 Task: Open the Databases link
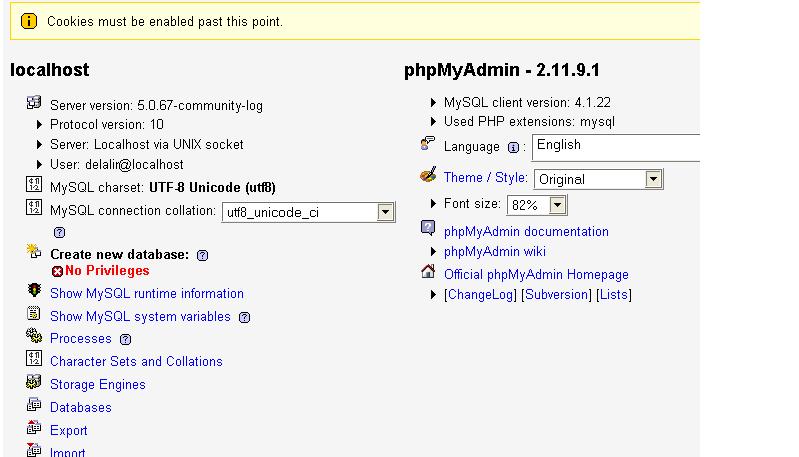click(x=81, y=408)
